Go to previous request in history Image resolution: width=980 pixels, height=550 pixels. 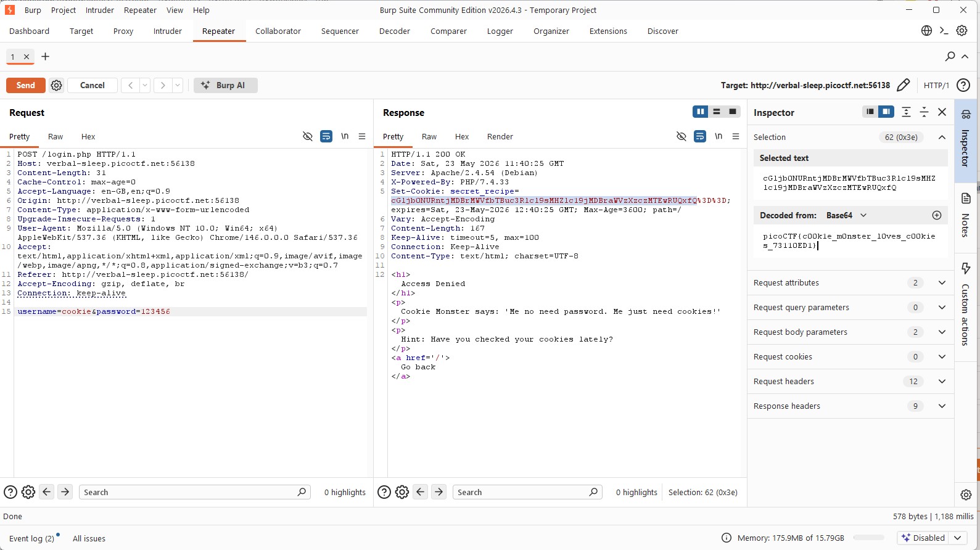pos(130,85)
